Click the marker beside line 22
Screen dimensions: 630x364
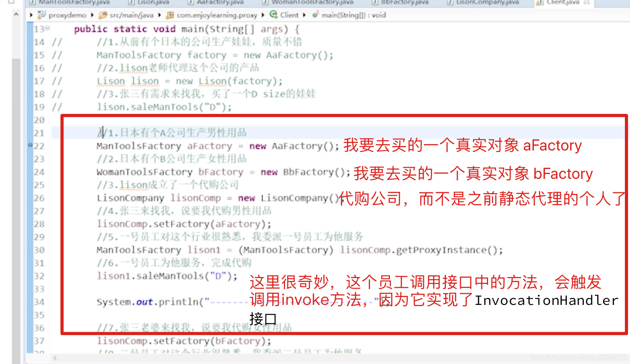coord(30,145)
